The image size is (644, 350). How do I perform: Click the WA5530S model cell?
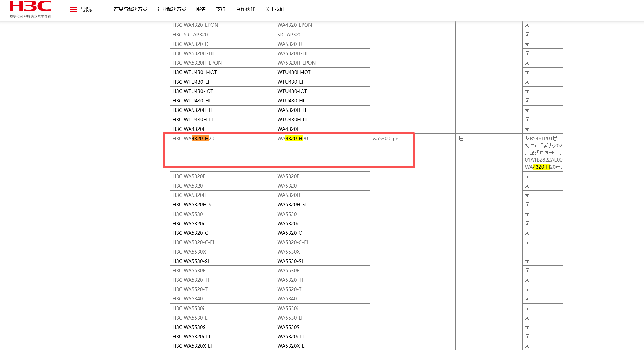(288, 327)
